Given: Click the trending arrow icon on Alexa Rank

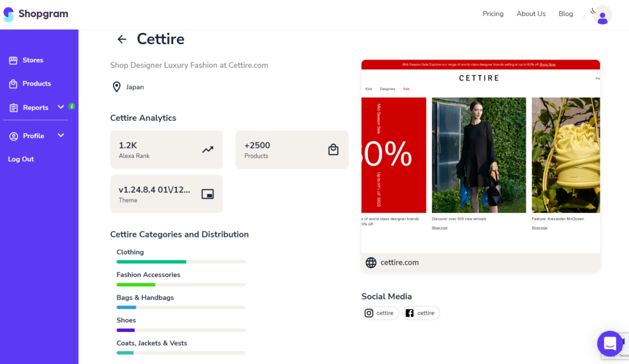Looking at the screenshot, I should (x=208, y=150).
